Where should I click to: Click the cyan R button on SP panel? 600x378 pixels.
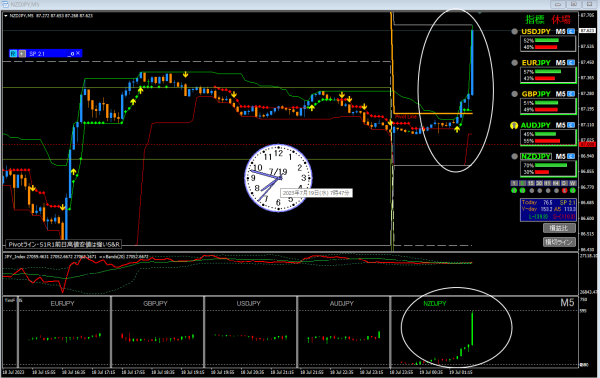pyautogui.click(x=13, y=54)
